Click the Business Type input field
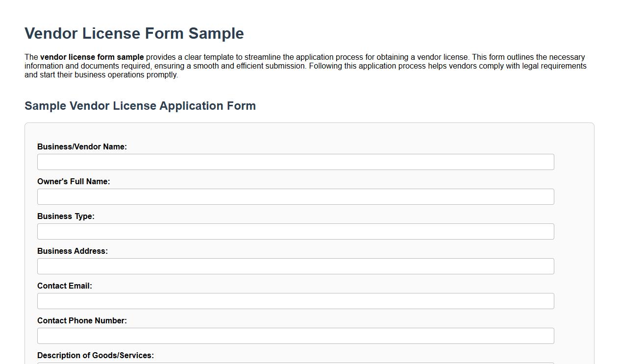This screenshot has width=619, height=364. [295, 231]
